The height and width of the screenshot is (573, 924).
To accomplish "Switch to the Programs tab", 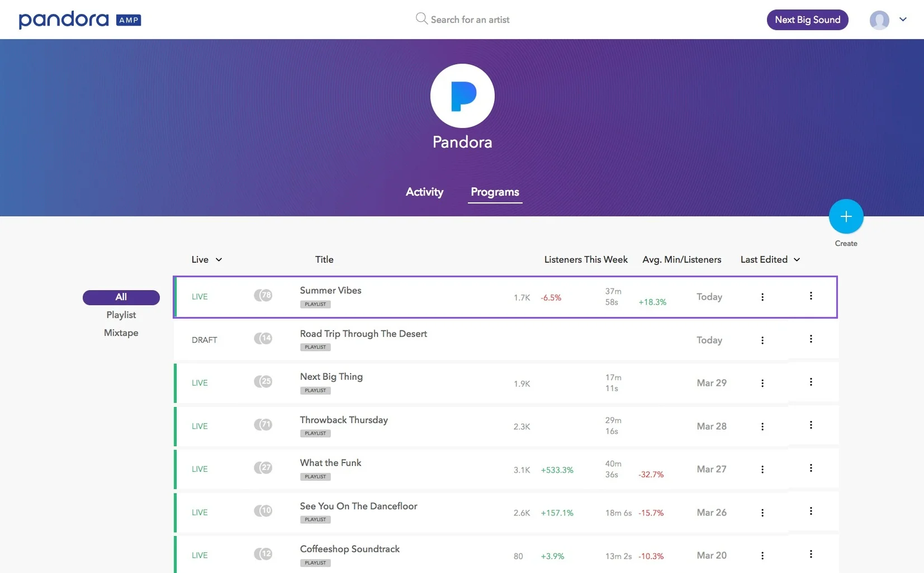I will pyautogui.click(x=495, y=192).
